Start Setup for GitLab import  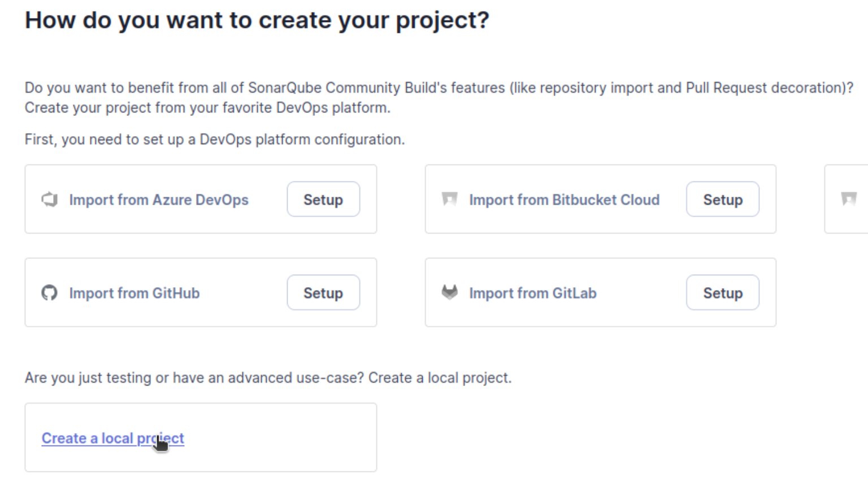(723, 292)
